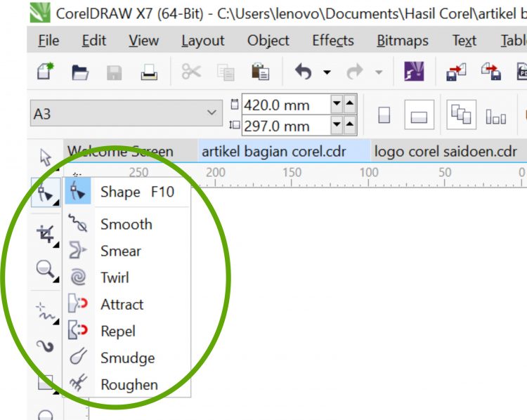Viewport: 527px width, 420px height.
Task: Click the Copy icon in the toolbar
Action: coord(226,72)
